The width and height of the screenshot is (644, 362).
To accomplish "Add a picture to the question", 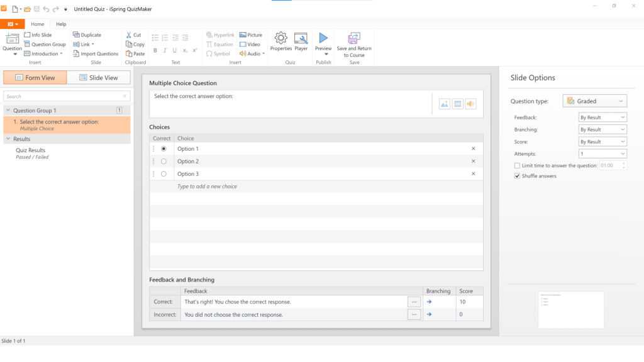I will coord(250,35).
